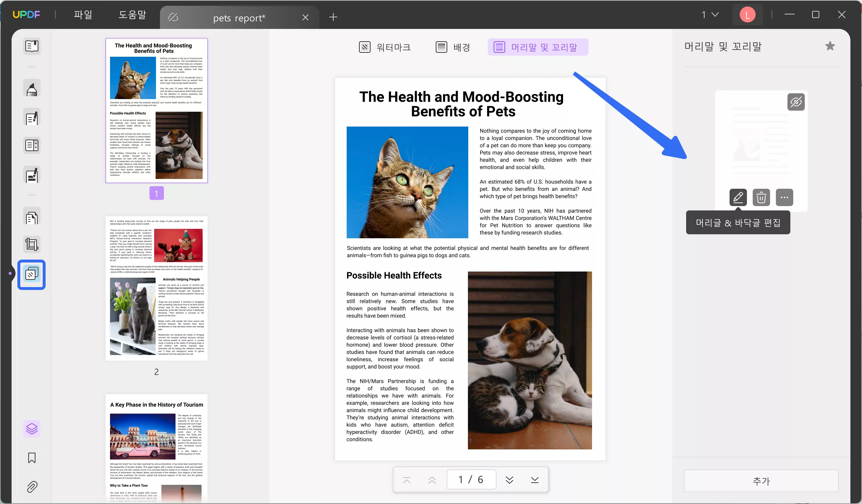Image resolution: width=862 pixels, height=504 pixels.
Task: Click the page 1 number label
Action: point(157,193)
